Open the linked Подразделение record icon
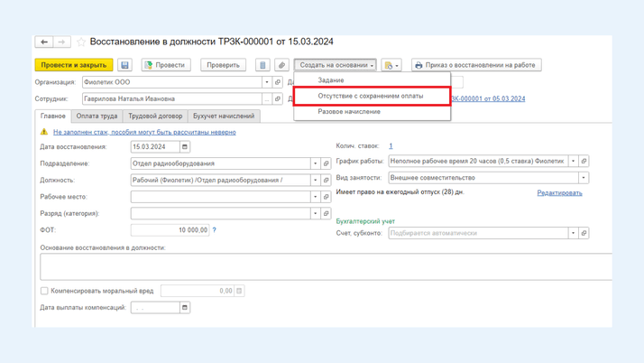The image size is (644, 363). pyautogui.click(x=326, y=163)
